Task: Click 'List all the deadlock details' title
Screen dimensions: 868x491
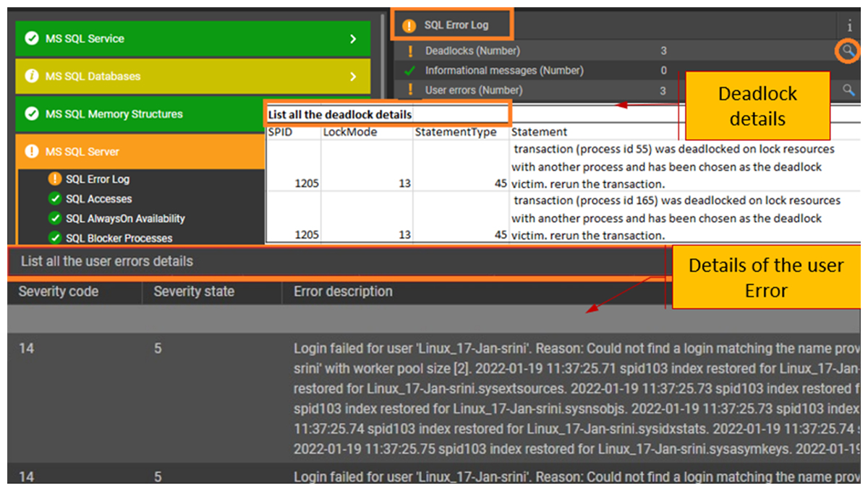Action: [x=340, y=114]
